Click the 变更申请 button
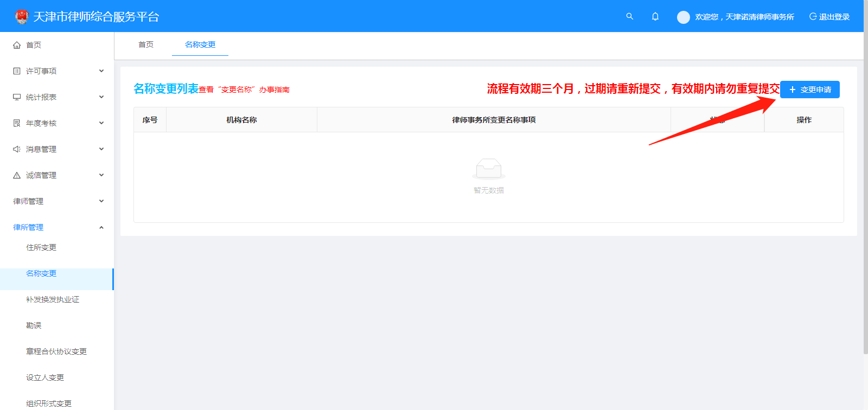 coord(809,89)
